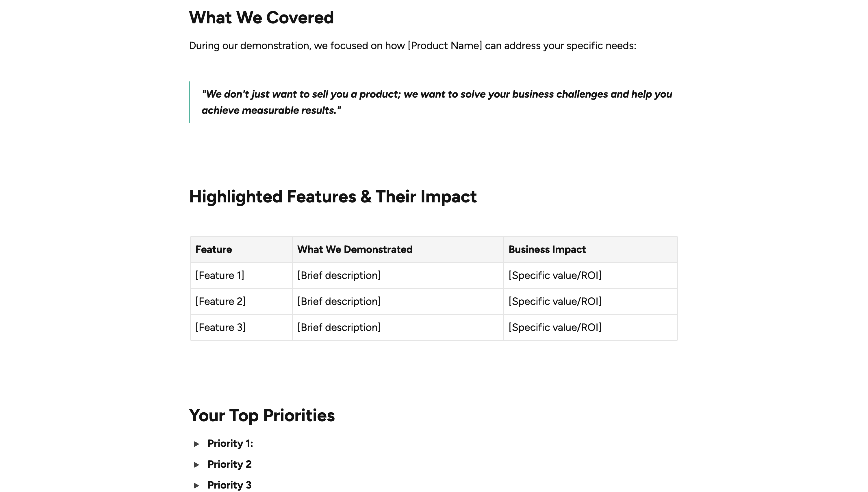This screenshot has height=492, width=868.
Task: Select the Feature column header cell
Action: click(x=242, y=250)
